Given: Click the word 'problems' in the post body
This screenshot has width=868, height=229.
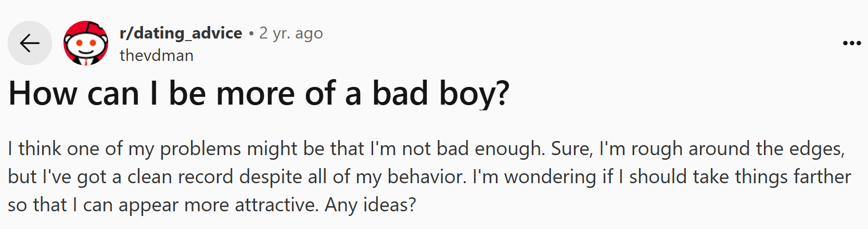Looking at the screenshot, I should coord(200,149).
